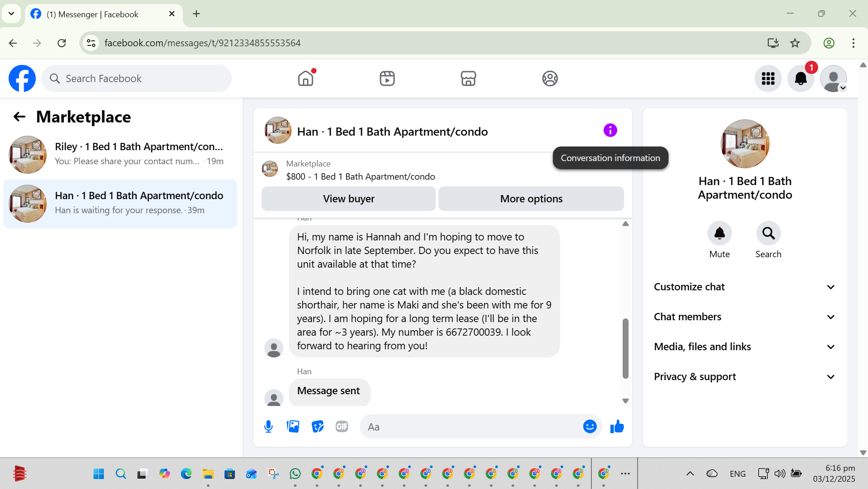This screenshot has width=868, height=489.
Task: Open the purple Conversation information icon
Action: [610, 131]
